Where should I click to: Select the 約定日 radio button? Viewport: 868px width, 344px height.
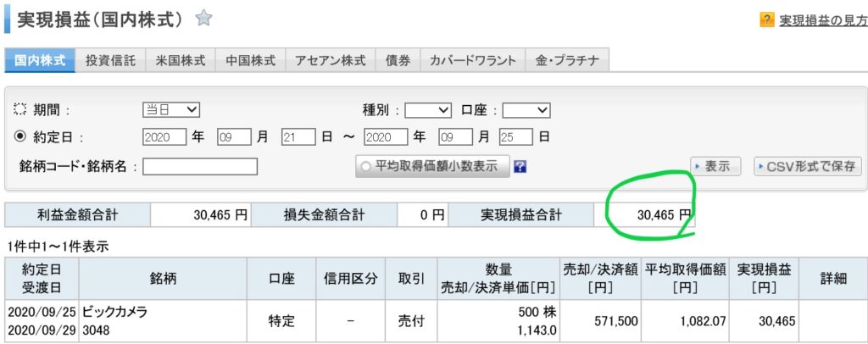pyautogui.click(x=20, y=136)
